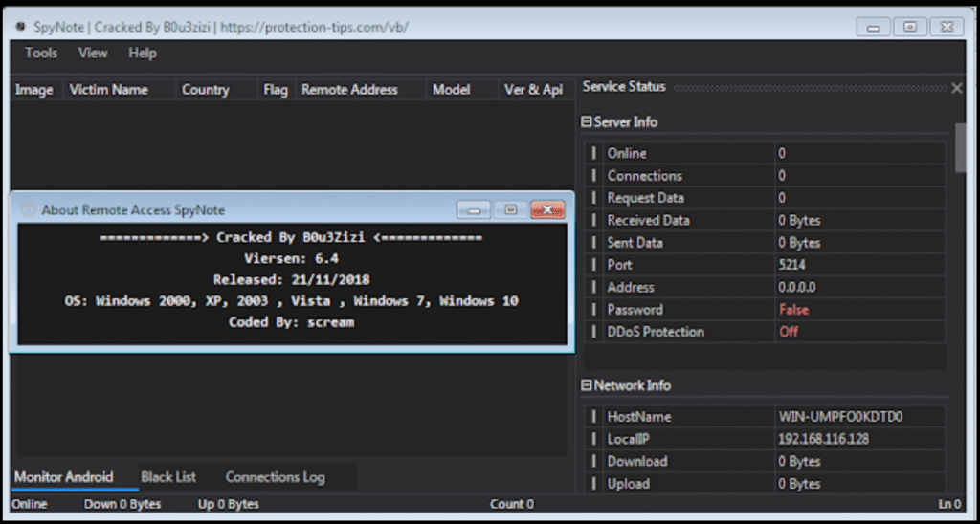Switch to the Black List tab
This screenshot has height=524, width=980.
pyautogui.click(x=168, y=476)
